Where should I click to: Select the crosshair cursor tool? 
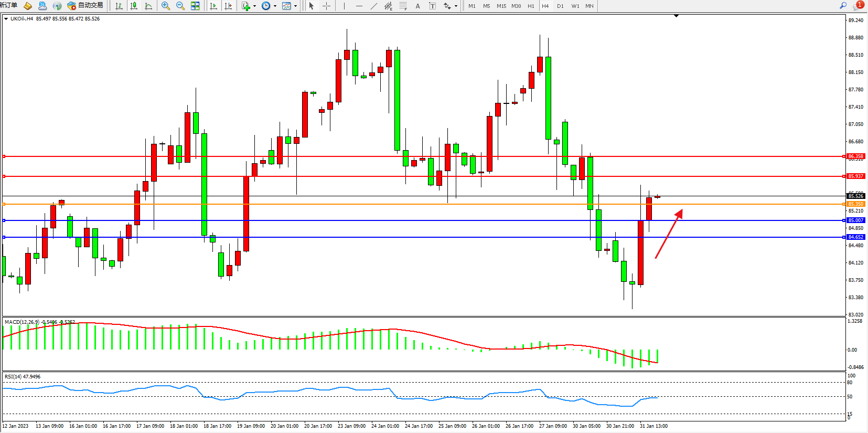coord(326,6)
